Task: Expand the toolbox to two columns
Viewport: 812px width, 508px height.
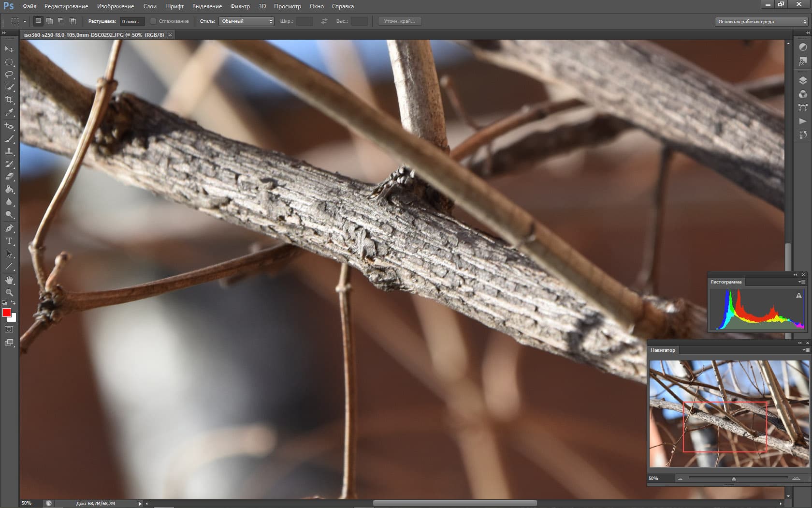Action: pyautogui.click(x=4, y=32)
